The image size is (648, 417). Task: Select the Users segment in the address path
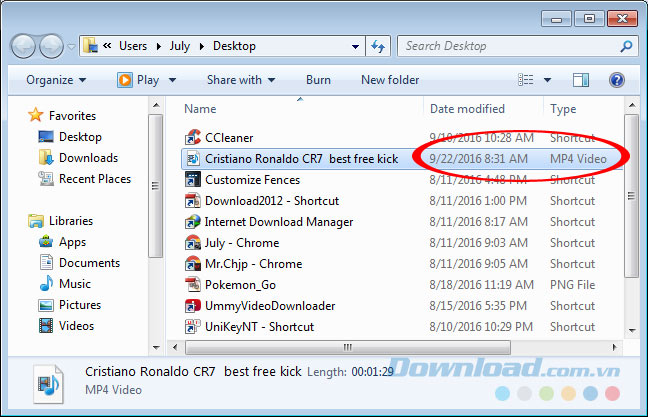[x=133, y=46]
